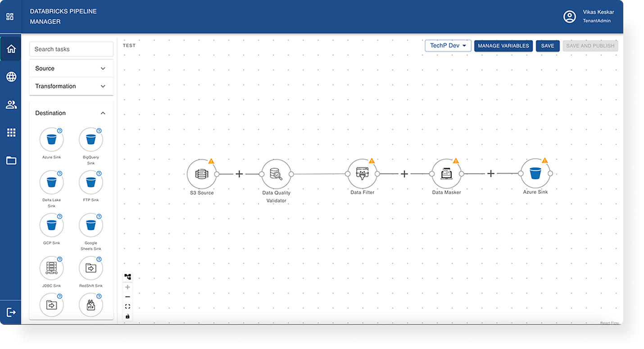Select the Delta Lake Sink task icon
The width and height of the screenshot is (644, 349).
[52, 183]
